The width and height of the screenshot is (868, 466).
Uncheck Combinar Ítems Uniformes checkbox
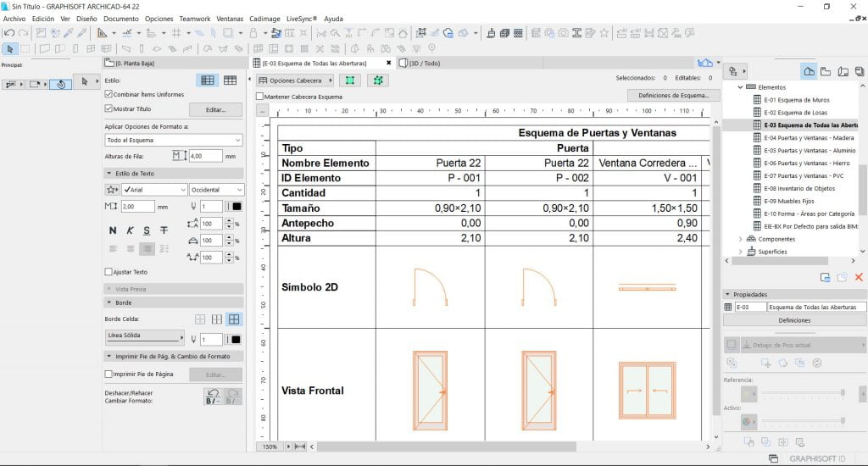[108, 94]
